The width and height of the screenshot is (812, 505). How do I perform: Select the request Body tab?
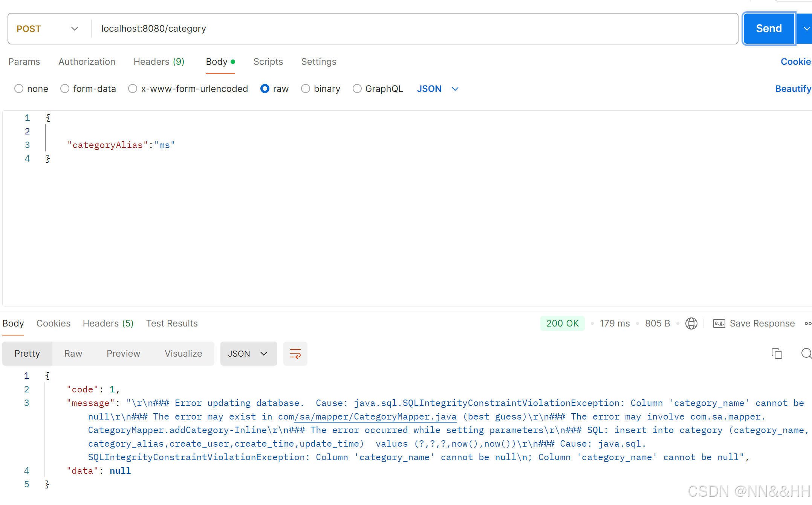pyautogui.click(x=220, y=61)
